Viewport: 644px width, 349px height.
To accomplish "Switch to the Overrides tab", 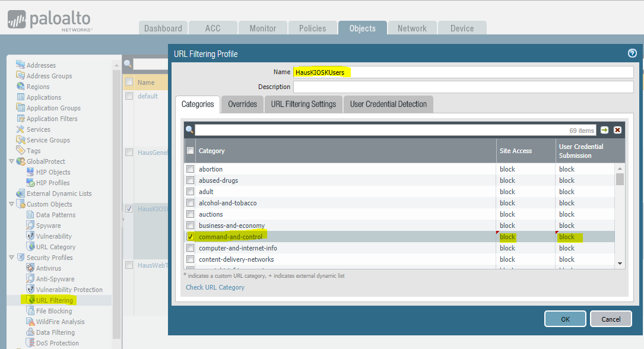I will tap(242, 104).
